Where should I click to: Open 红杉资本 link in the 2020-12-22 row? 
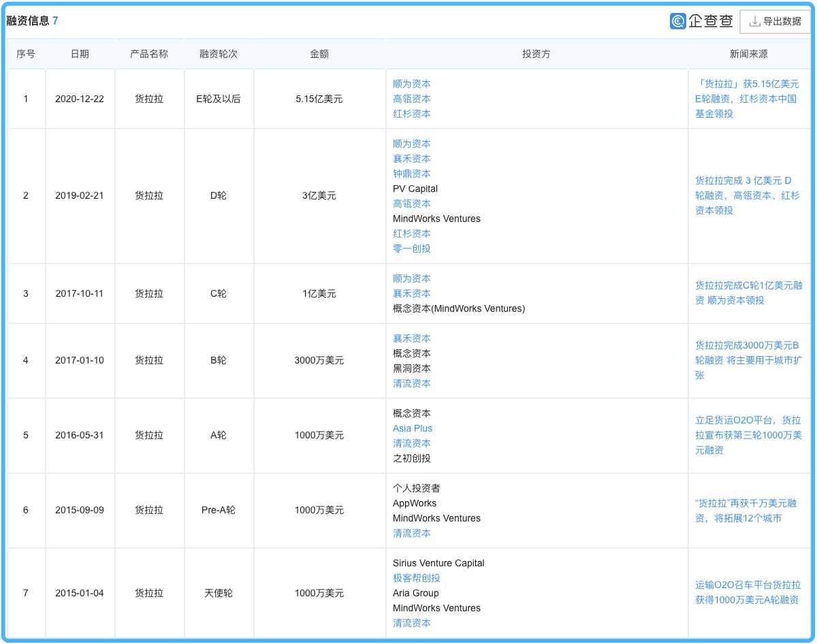(x=411, y=114)
